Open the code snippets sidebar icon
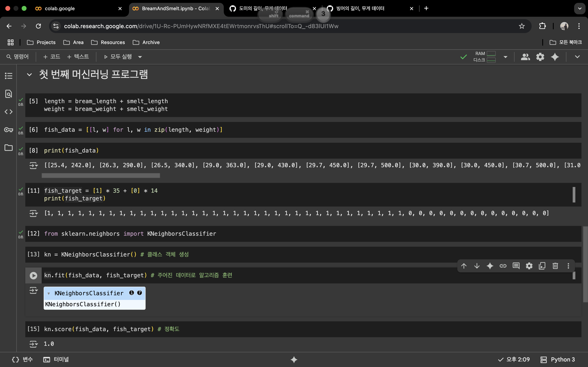 (x=9, y=112)
